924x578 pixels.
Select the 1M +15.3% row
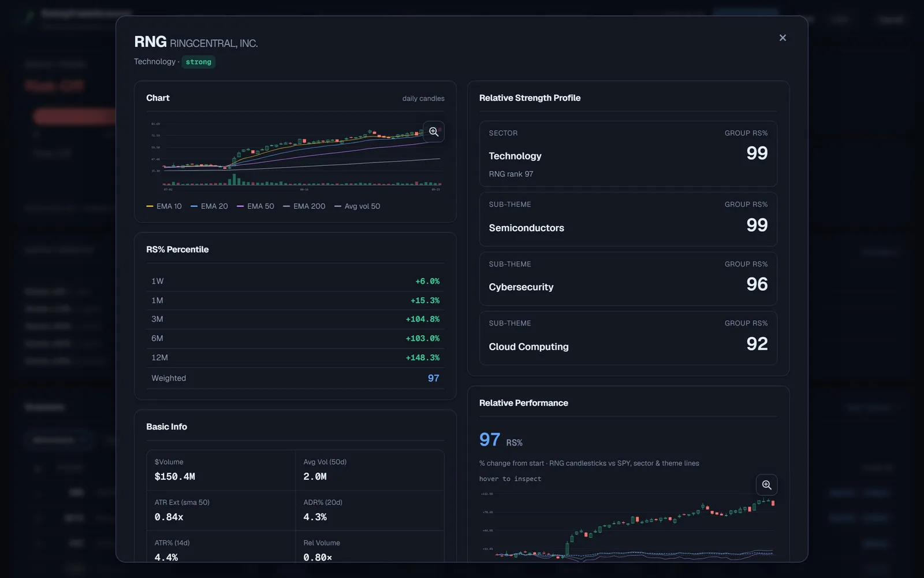point(295,301)
